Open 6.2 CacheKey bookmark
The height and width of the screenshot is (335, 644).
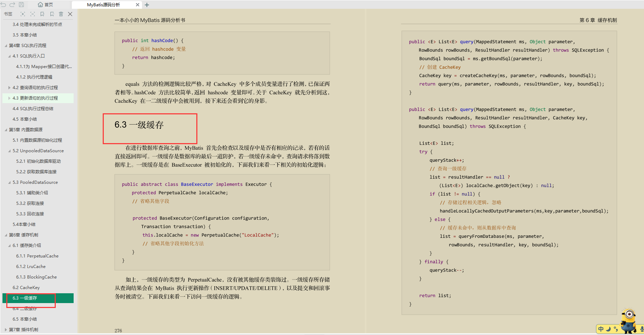26,288
